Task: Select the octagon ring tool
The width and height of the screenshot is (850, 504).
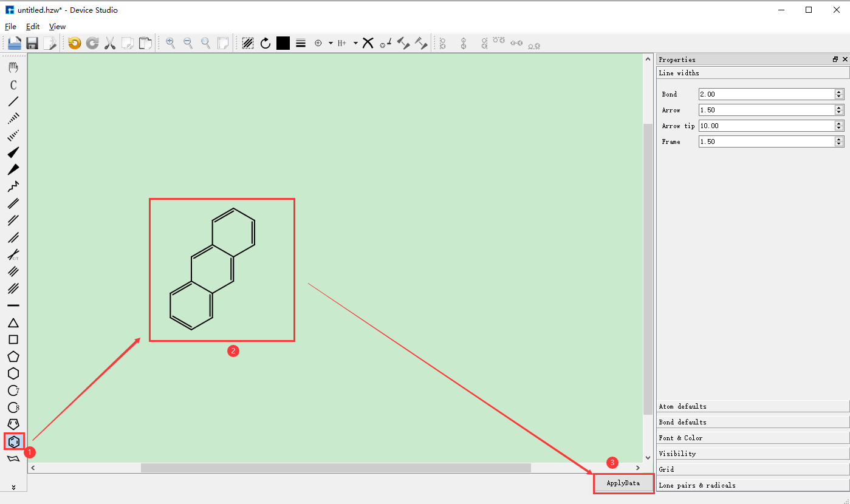Action: [13, 407]
